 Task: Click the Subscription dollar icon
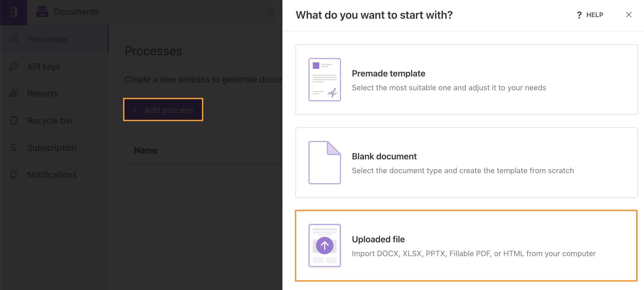[x=14, y=148]
